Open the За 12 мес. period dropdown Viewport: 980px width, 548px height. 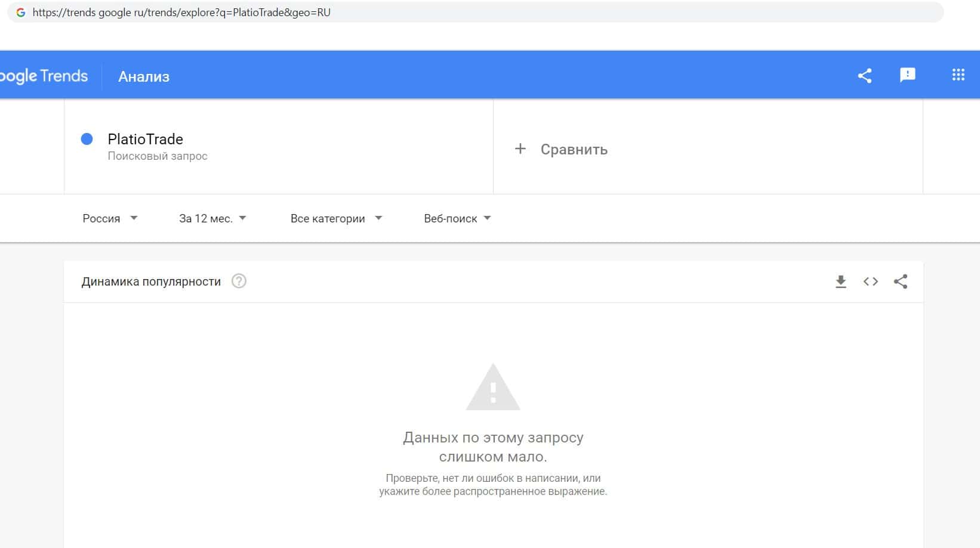pyautogui.click(x=212, y=218)
